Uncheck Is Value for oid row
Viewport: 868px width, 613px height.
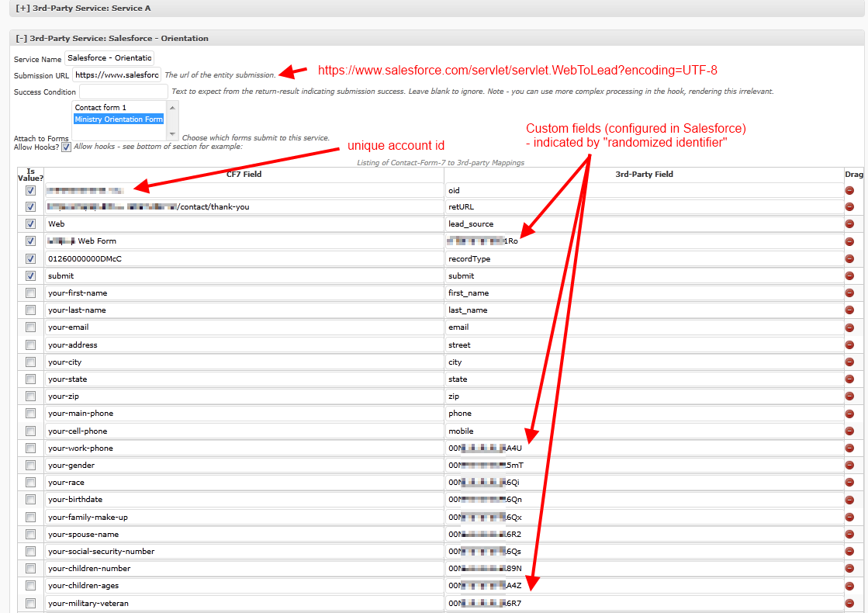click(x=30, y=190)
